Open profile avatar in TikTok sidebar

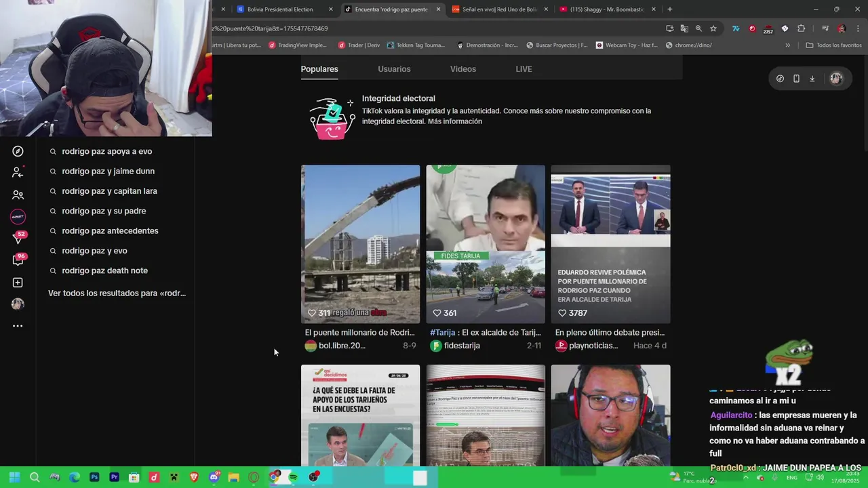coord(18,304)
